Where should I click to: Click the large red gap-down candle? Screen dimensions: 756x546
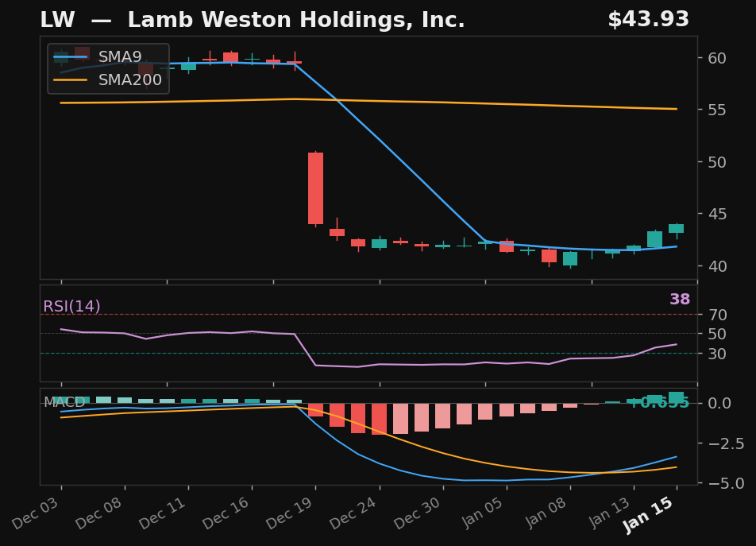click(x=316, y=188)
